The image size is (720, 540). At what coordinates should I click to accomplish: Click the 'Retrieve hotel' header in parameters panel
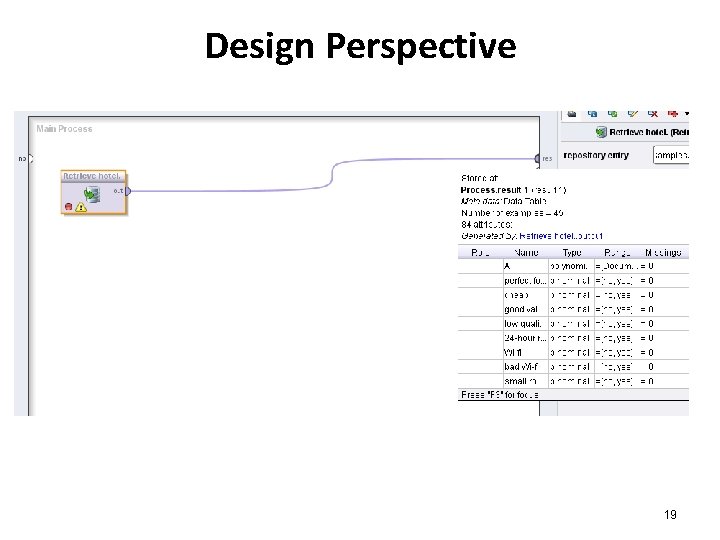click(x=649, y=132)
